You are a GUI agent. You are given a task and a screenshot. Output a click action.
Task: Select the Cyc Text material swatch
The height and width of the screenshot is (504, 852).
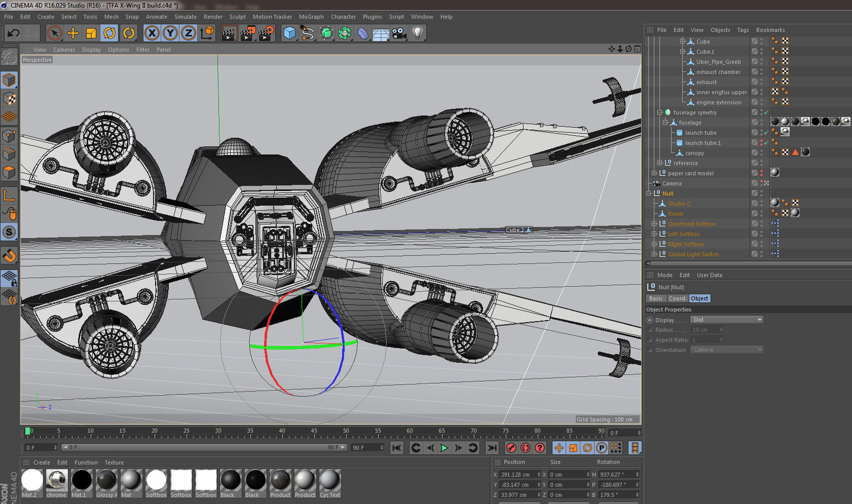330,483
